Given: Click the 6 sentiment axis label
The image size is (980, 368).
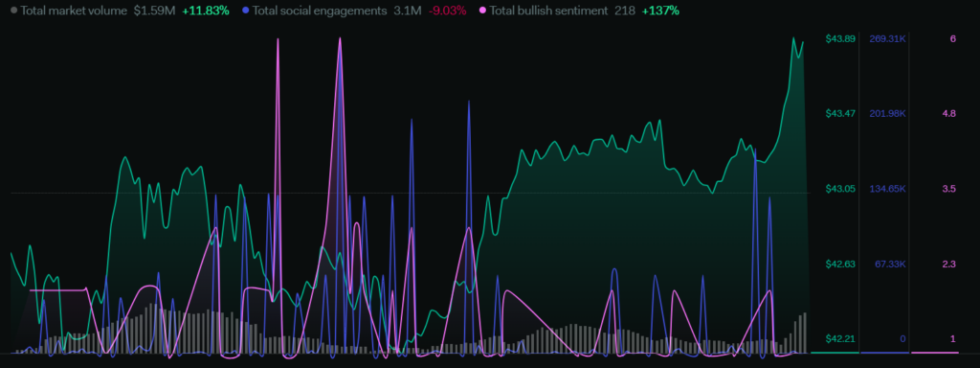Looking at the screenshot, I should [x=952, y=38].
